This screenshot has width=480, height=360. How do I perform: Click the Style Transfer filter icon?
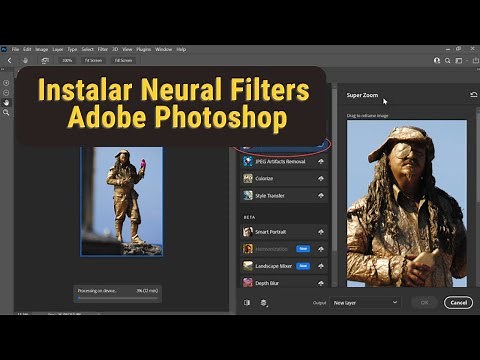pyautogui.click(x=248, y=195)
